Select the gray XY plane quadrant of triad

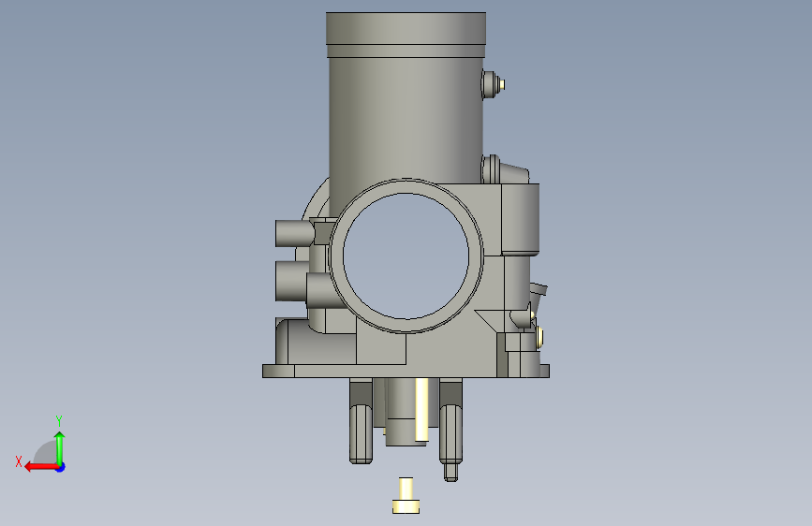click(x=46, y=453)
